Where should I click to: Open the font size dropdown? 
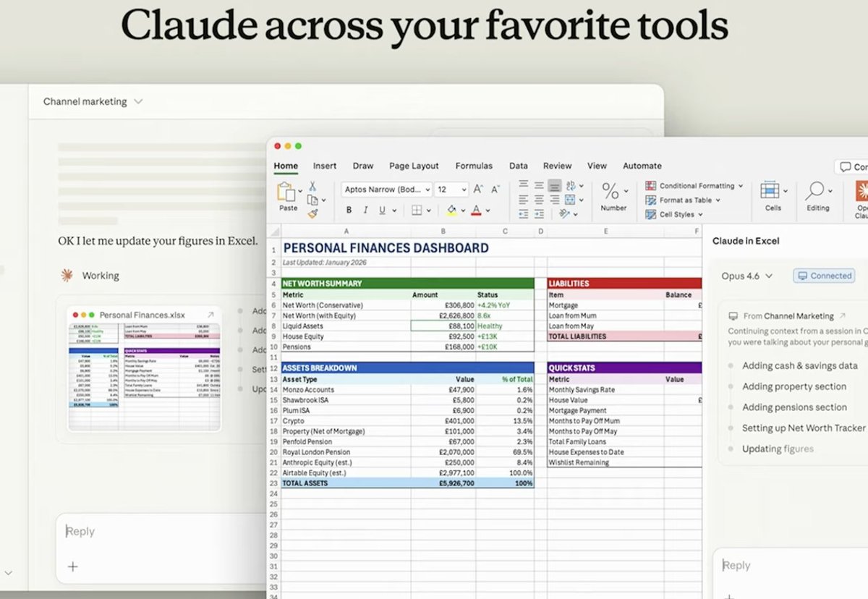coord(463,190)
